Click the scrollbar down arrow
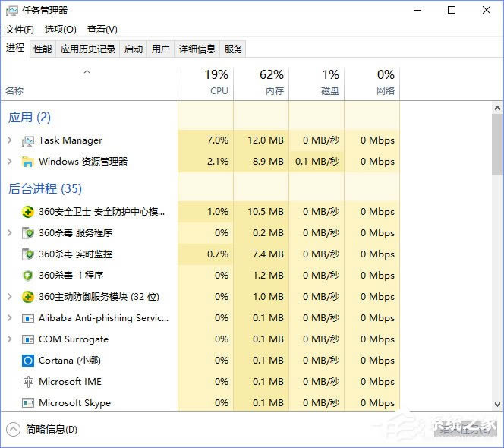The image size is (504, 448). coord(498,404)
